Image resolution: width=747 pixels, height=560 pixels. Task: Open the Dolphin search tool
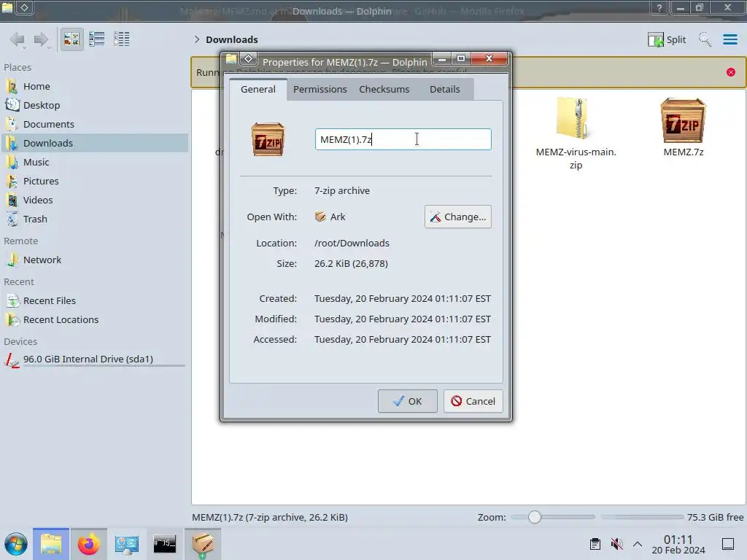point(705,39)
